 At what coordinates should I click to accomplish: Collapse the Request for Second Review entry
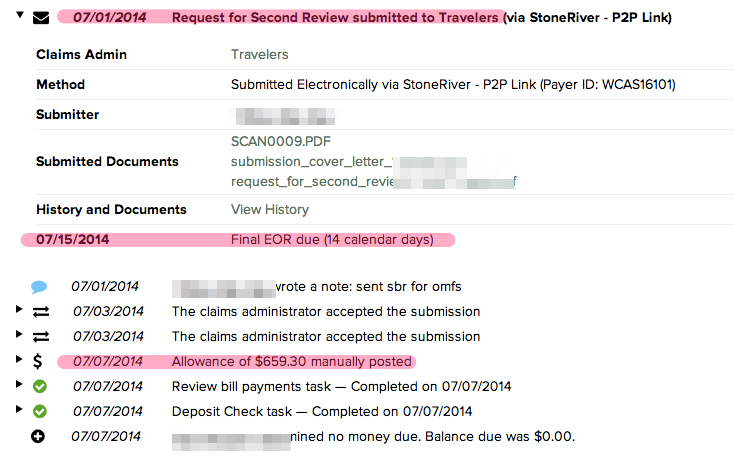click(x=20, y=15)
